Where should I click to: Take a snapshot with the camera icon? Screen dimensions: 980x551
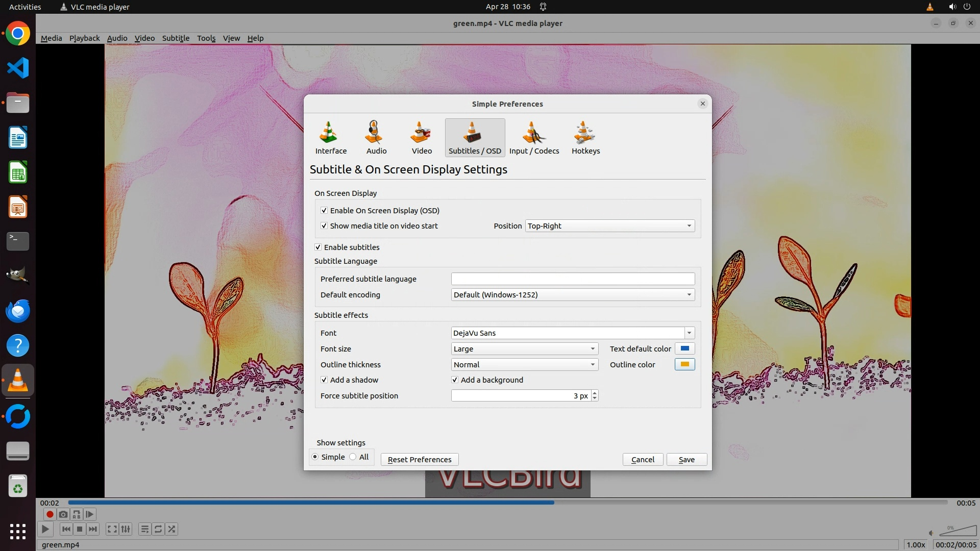coord(63,514)
